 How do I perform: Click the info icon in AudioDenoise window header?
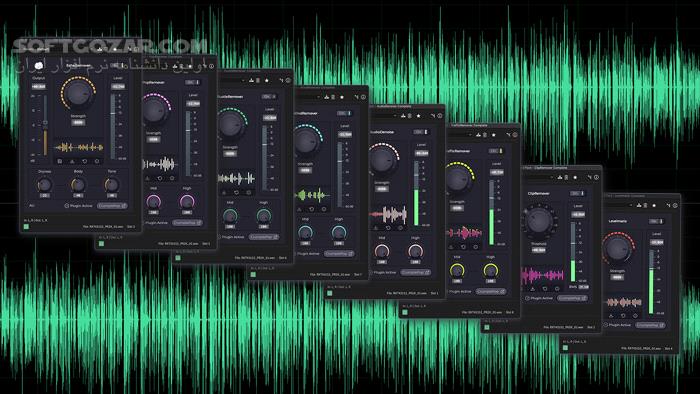(x=440, y=116)
